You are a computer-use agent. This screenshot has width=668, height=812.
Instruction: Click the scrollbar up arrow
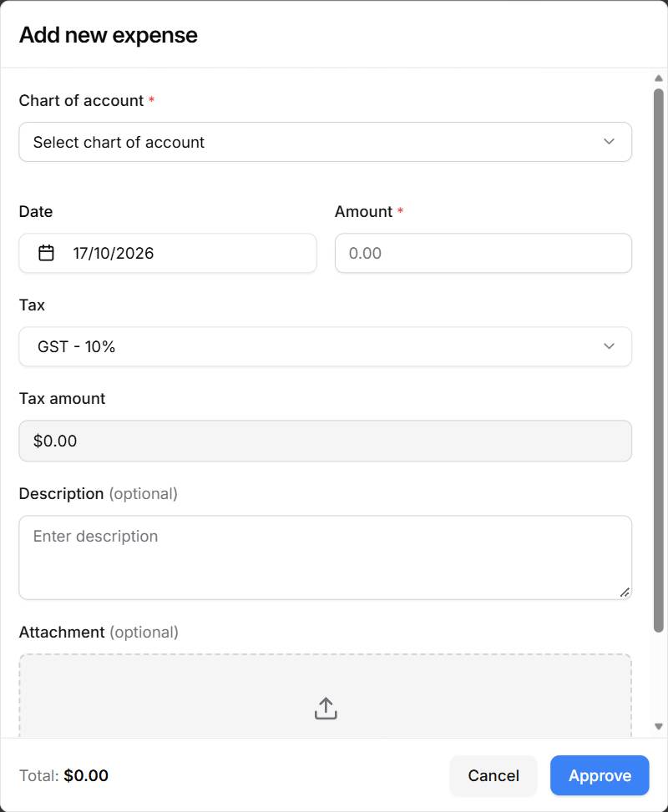(x=659, y=78)
